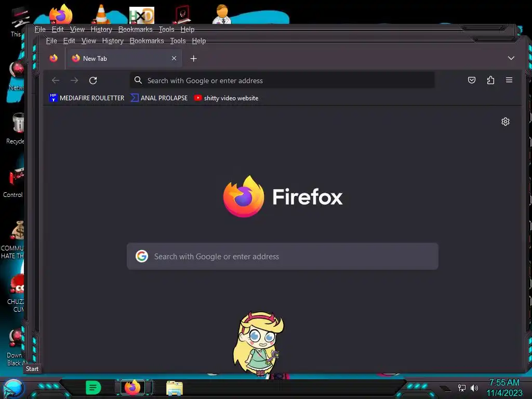The image size is (532, 399).
Task: Open the Extensions puzzle-piece icon
Action: click(490, 80)
